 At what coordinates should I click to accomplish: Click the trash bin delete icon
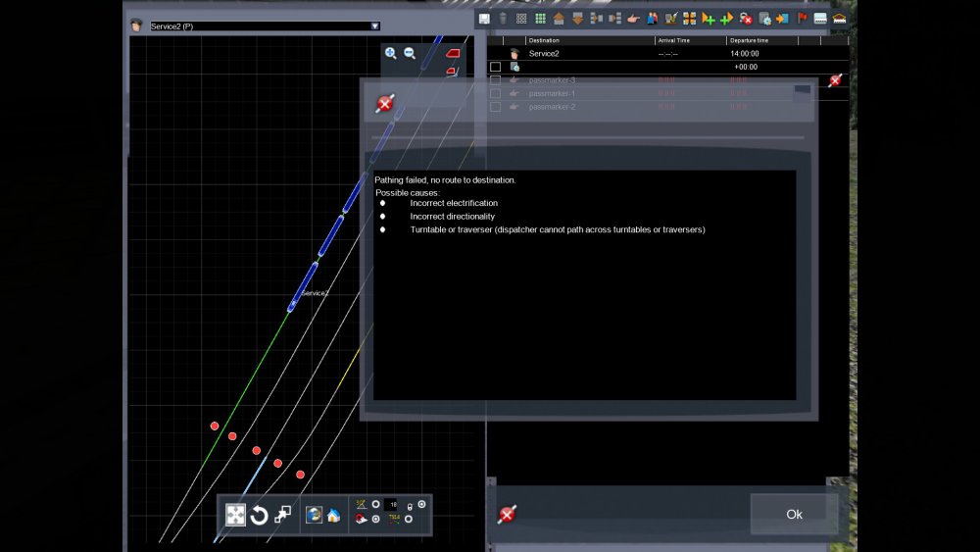(x=503, y=19)
